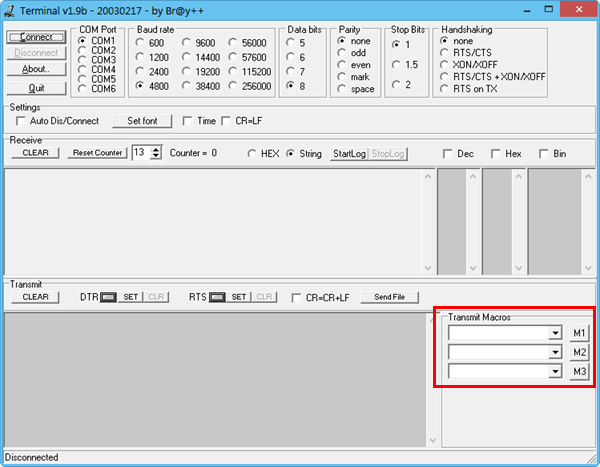Send macro M3
The image size is (600, 467).
point(579,371)
